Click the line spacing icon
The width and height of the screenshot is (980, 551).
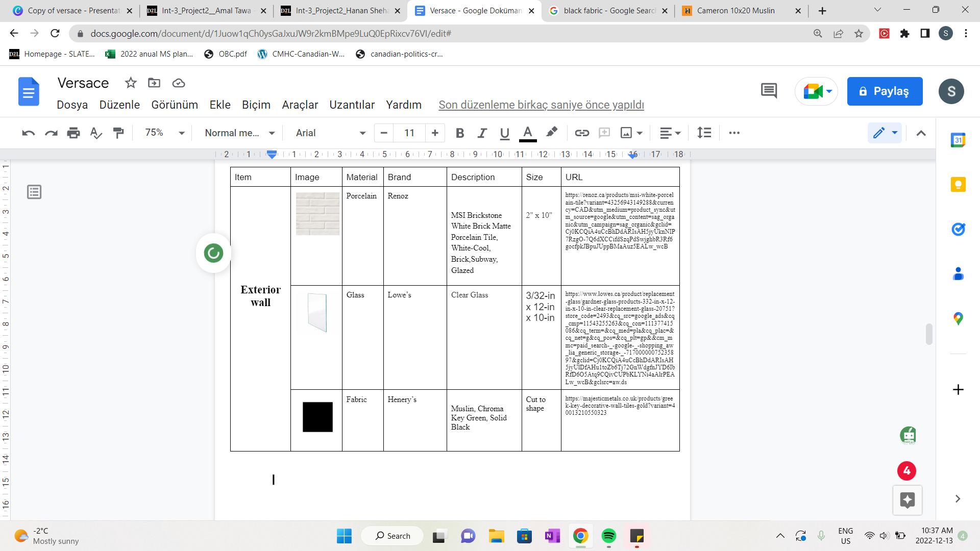pos(704,133)
